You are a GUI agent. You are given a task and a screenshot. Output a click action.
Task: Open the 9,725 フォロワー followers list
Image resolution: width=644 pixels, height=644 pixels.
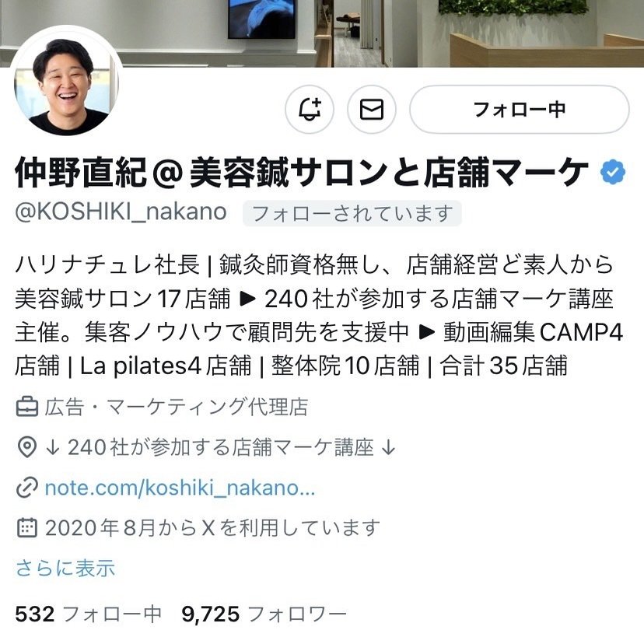pos(264,614)
